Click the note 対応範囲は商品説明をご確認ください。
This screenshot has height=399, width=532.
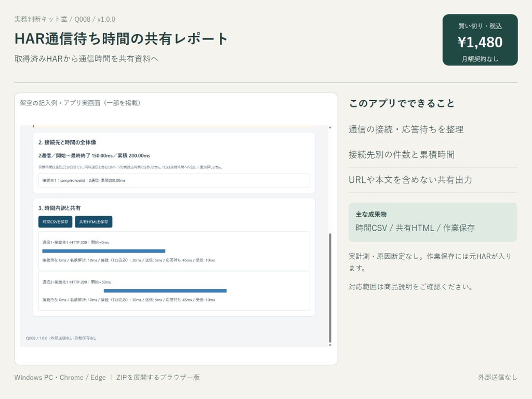(x=411, y=287)
